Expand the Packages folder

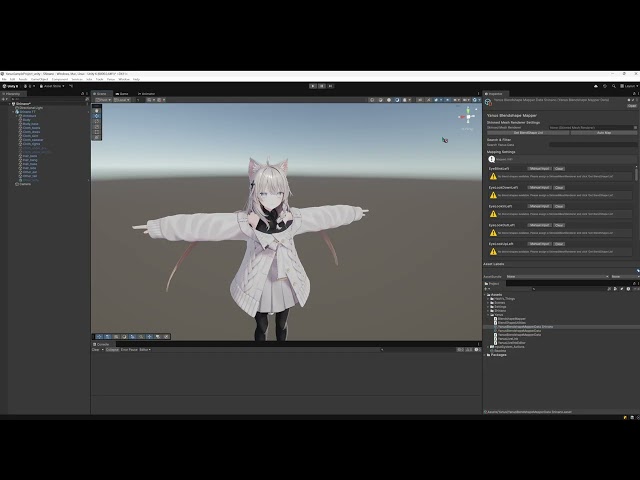pyautogui.click(x=485, y=355)
